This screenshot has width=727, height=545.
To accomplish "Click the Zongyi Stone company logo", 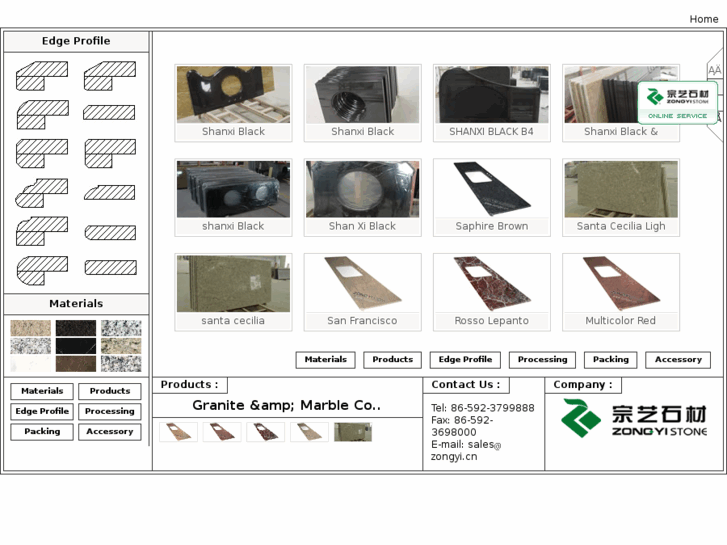I will tap(634, 418).
